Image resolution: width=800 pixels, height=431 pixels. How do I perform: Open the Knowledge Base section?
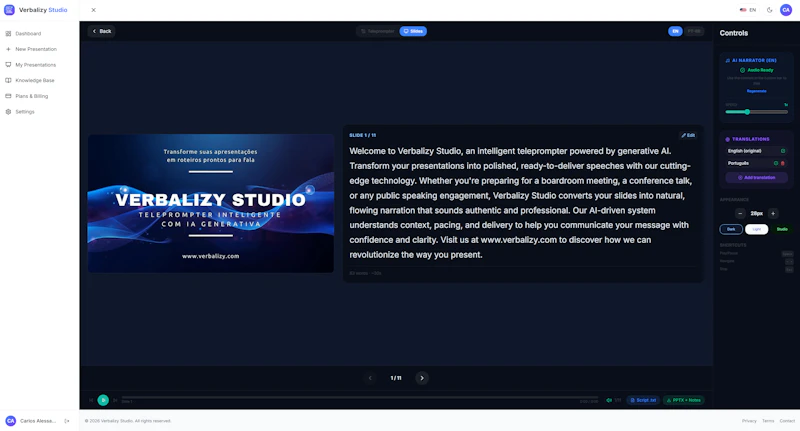tap(35, 81)
